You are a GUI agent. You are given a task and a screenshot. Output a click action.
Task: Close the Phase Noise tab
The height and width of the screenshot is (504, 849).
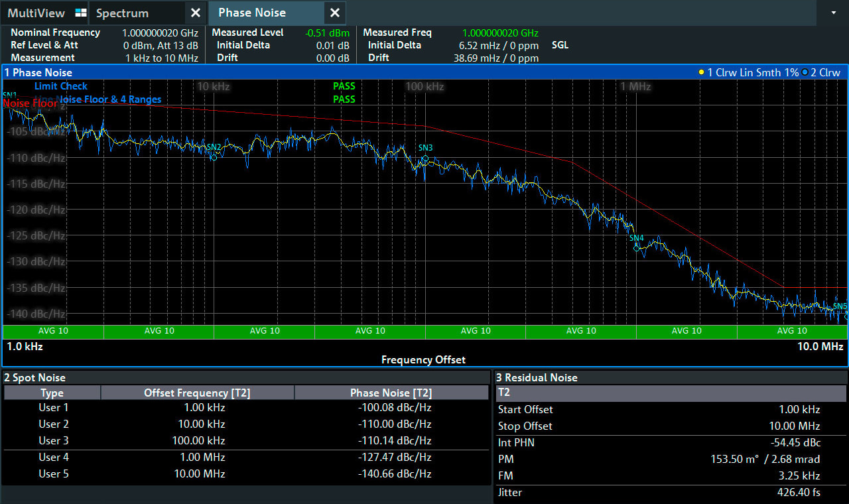tap(335, 13)
